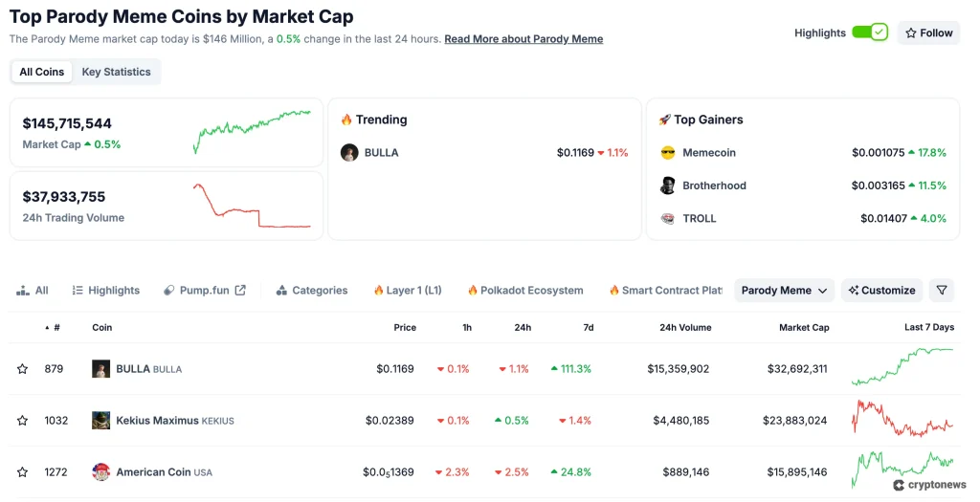This screenshot has width=980, height=502.
Task: Select the All Coins tab
Action: pos(42,72)
